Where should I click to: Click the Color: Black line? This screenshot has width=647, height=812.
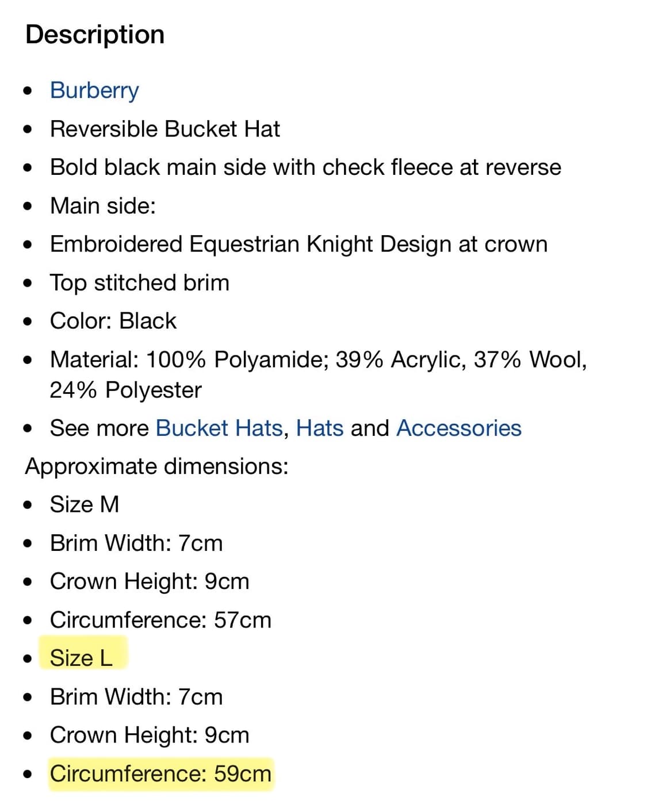[113, 321]
